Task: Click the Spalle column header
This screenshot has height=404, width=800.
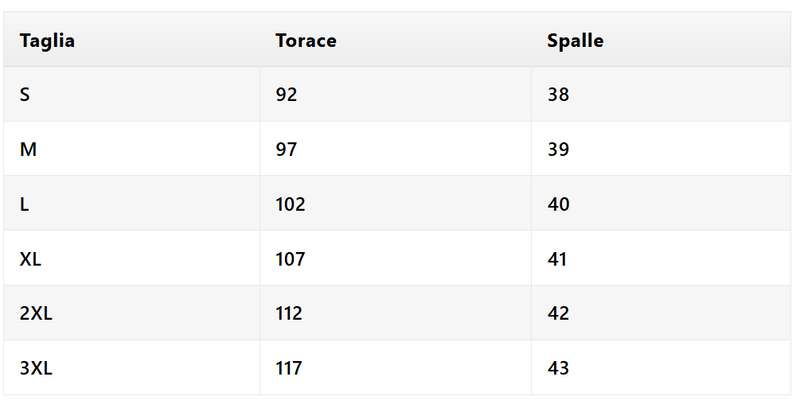Action: coord(575,41)
